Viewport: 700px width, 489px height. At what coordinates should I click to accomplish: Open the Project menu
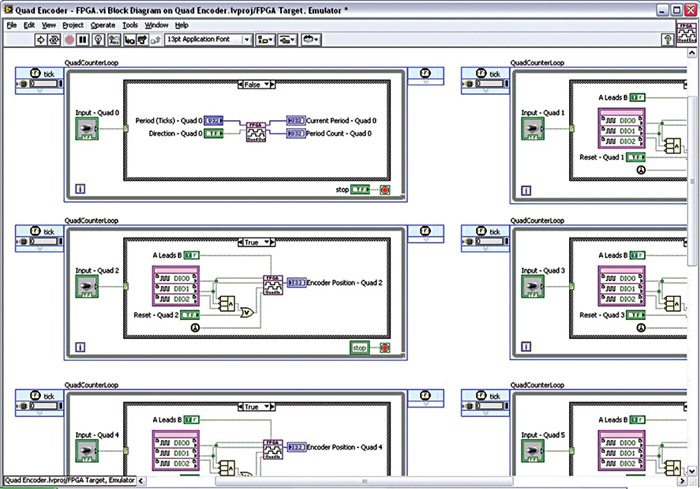pos(72,24)
